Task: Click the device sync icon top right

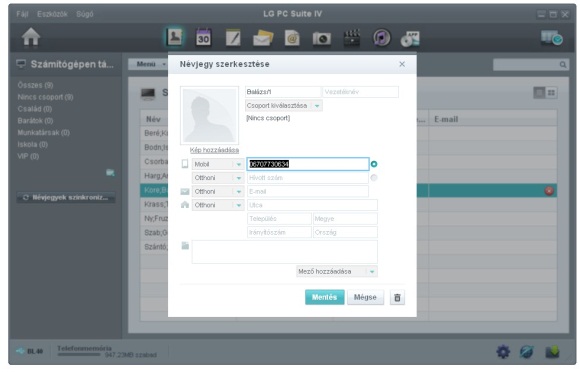Action: point(551,38)
